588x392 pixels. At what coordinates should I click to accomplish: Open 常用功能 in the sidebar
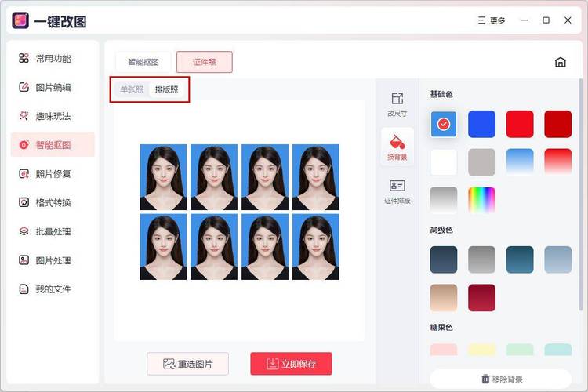click(53, 58)
